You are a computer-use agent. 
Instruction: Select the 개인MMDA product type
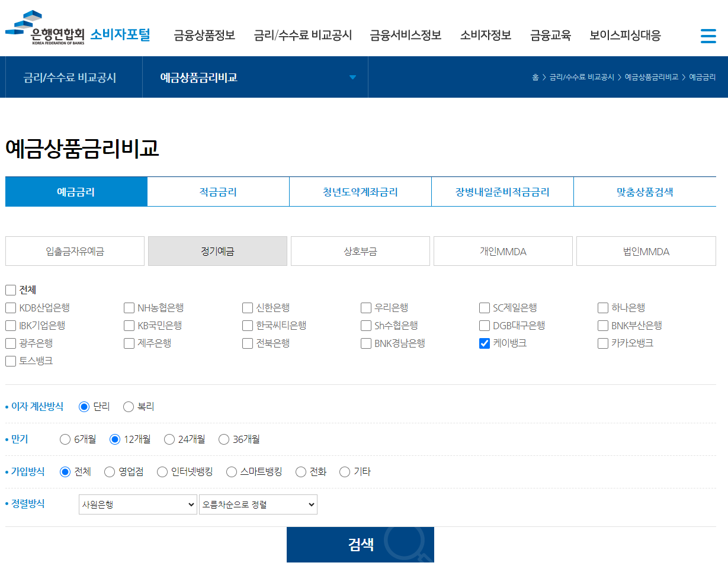503,251
